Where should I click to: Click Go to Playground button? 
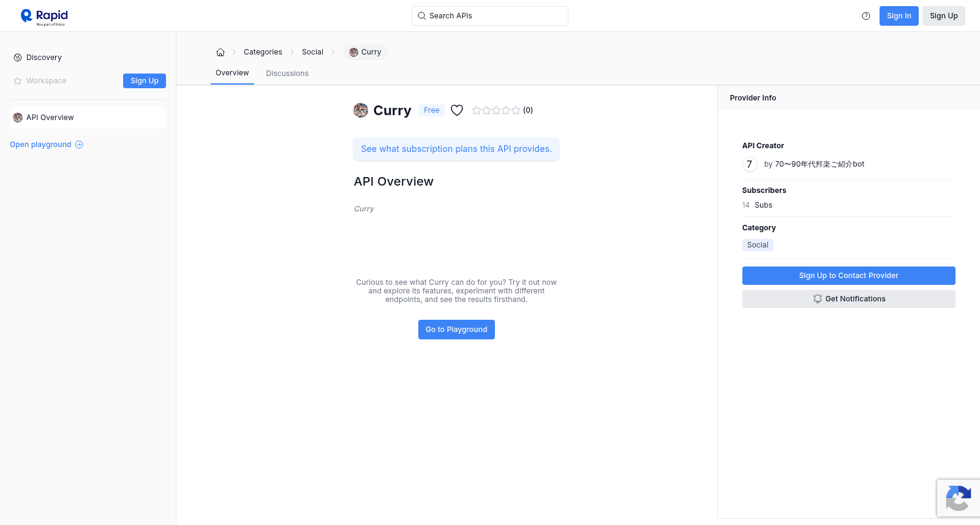456,330
